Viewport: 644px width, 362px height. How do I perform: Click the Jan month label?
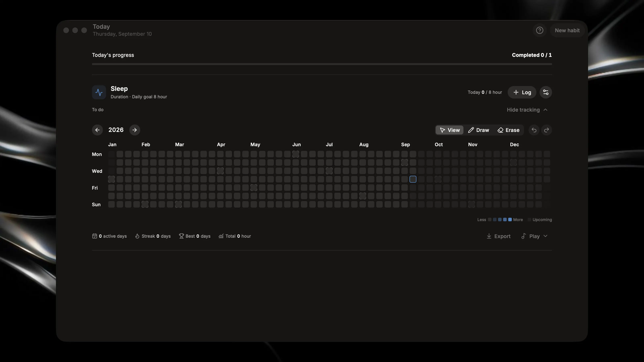tap(112, 144)
